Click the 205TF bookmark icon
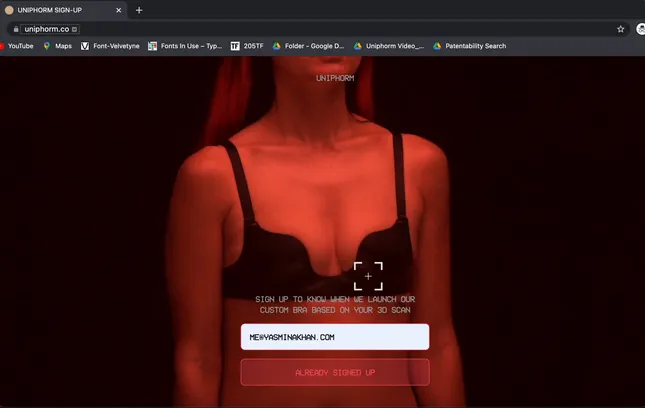The width and height of the screenshot is (645, 408). point(235,46)
